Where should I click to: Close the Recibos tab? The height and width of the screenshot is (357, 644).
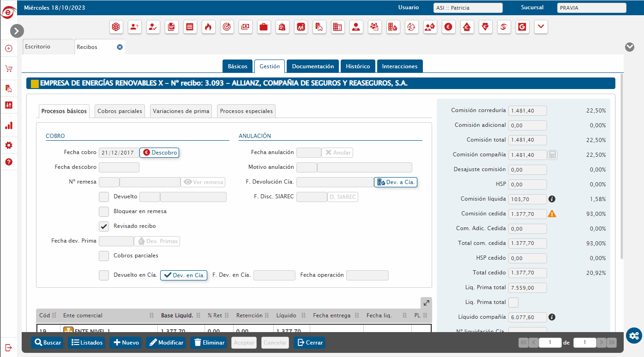[x=120, y=47]
